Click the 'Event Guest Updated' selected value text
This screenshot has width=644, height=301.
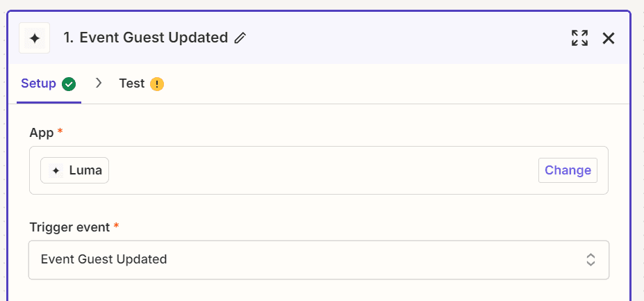click(104, 259)
